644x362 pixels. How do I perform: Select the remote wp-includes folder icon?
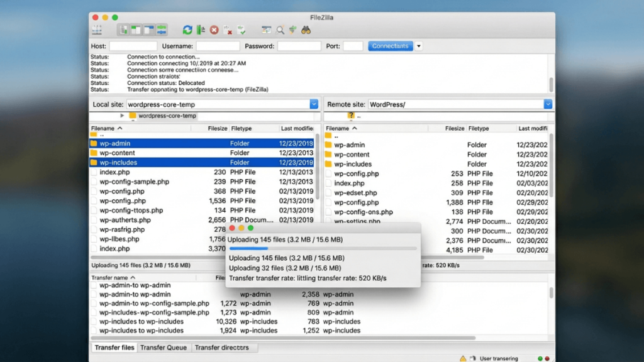tap(328, 164)
